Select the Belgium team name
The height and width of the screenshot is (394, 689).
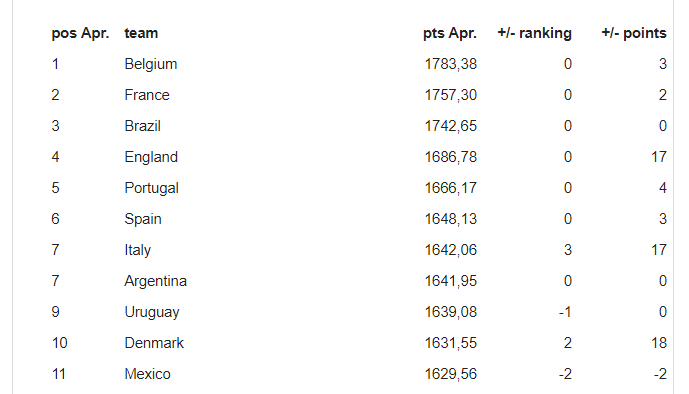151,64
